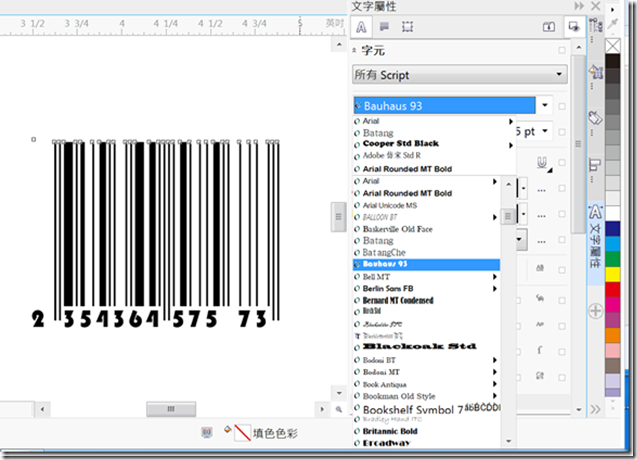
Task: Choose Baskerville Old Face font
Action: point(426,229)
